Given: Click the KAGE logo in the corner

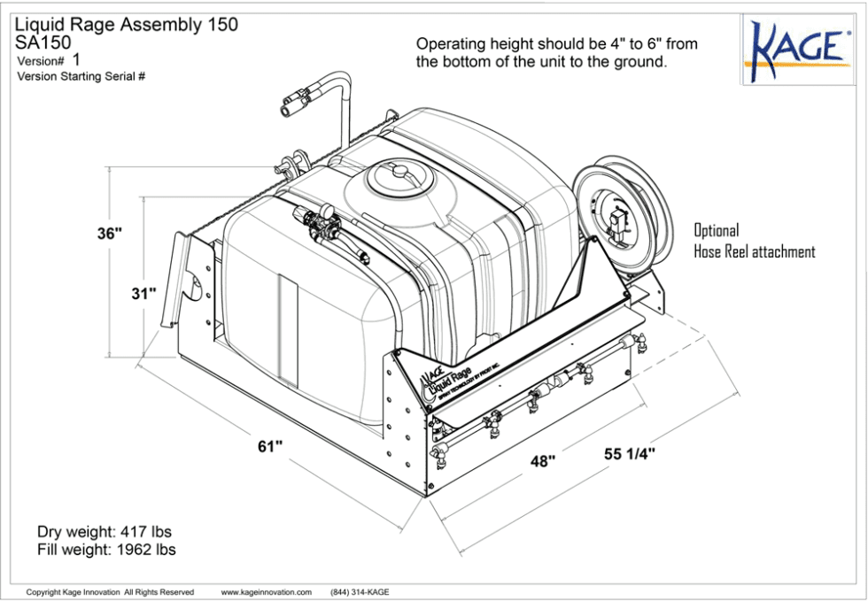Looking at the screenshot, I should [800, 50].
